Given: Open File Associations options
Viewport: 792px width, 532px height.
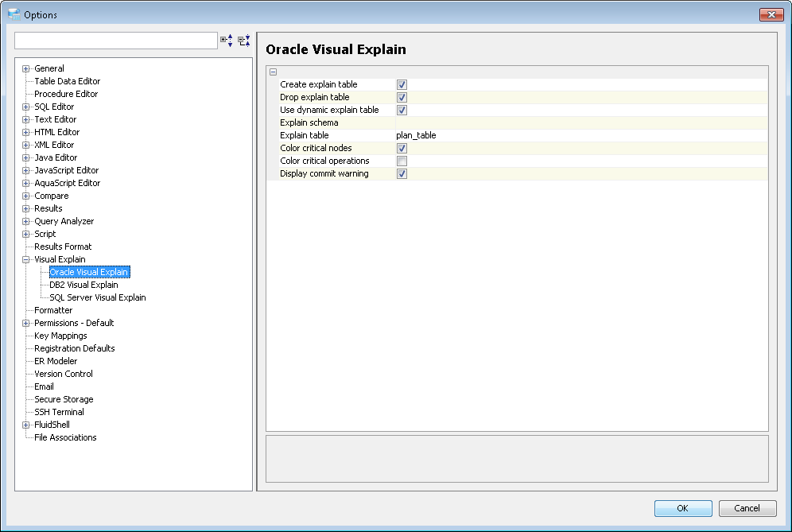Looking at the screenshot, I should click(65, 437).
